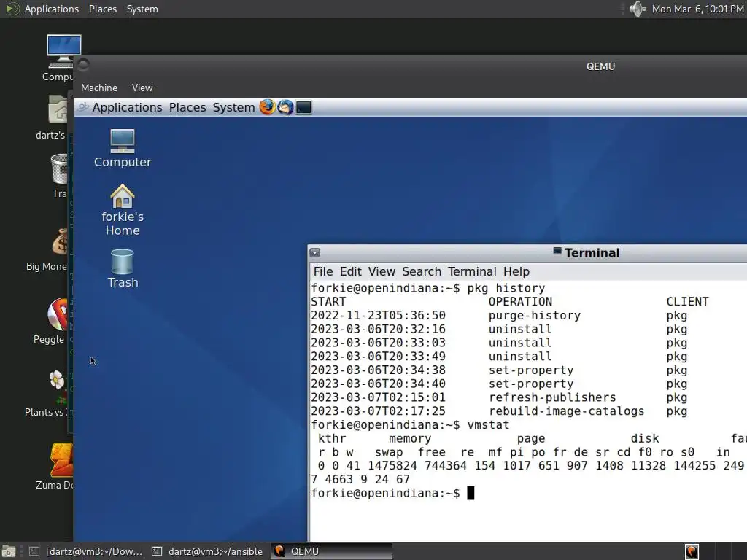The height and width of the screenshot is (560, 747).
Task: Open the host Places menu
Action: pos(102,9)
